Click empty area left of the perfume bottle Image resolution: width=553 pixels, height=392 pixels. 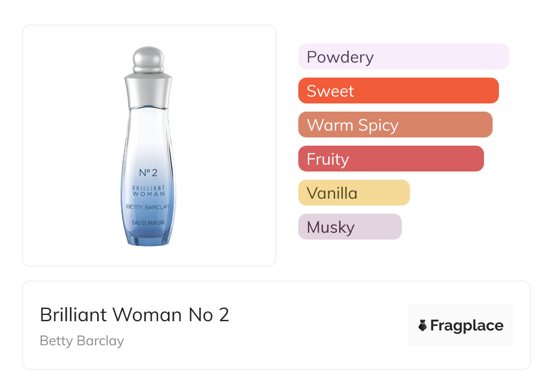coord(68,145)
